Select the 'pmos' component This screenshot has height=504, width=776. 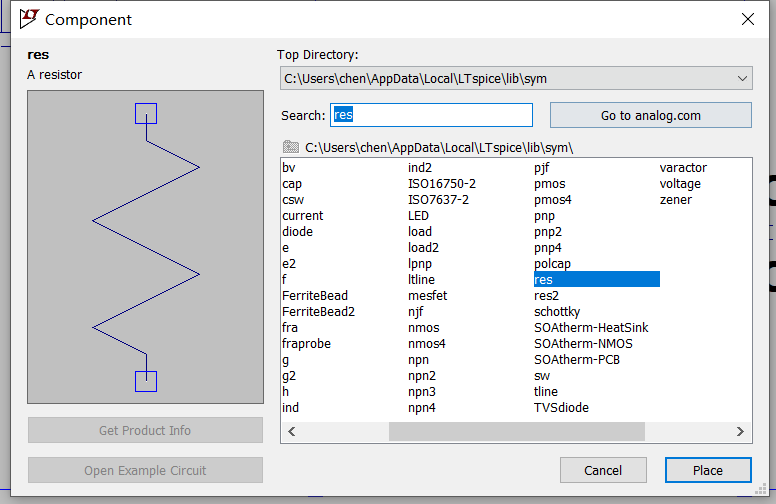[549, 184]
